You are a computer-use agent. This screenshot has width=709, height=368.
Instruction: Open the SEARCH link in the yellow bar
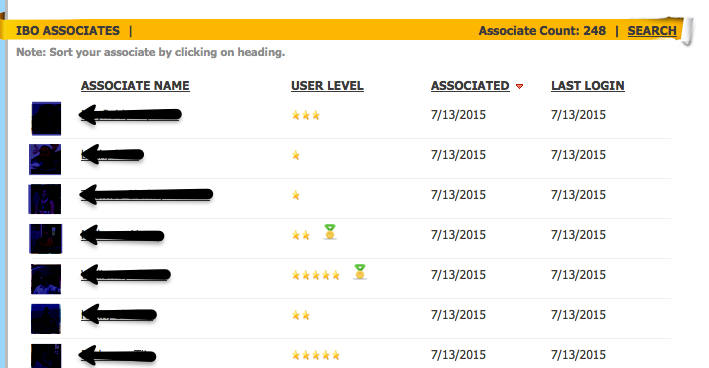point(652,31)
